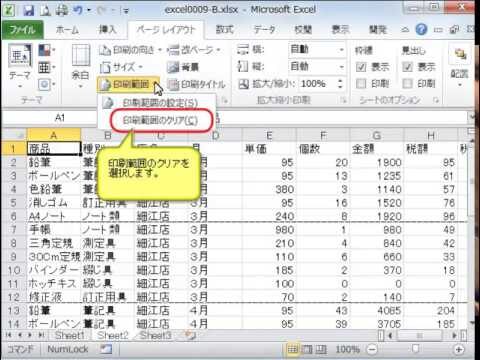Click cell containing 4085
The image size is (480, 360).
(x=377, y=311)
